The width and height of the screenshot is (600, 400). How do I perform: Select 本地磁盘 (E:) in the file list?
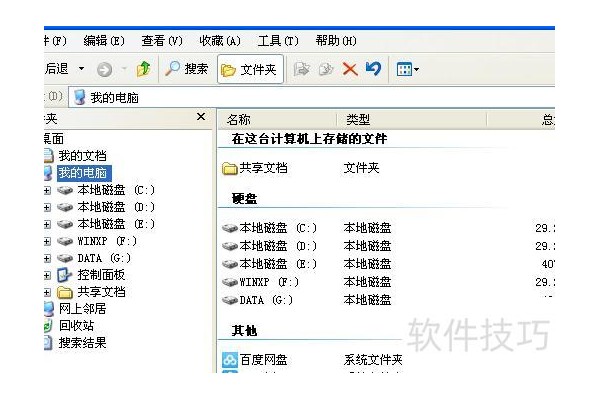pos(269,264)
